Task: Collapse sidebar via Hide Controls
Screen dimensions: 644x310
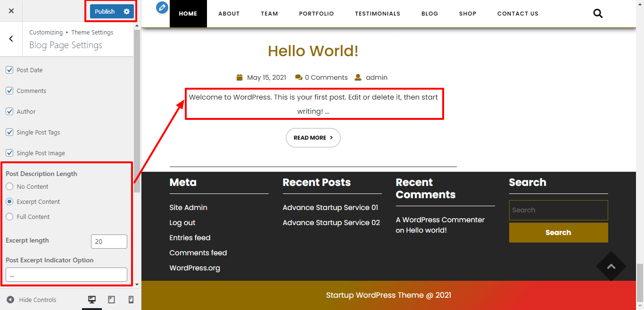Action: [32, 300]
